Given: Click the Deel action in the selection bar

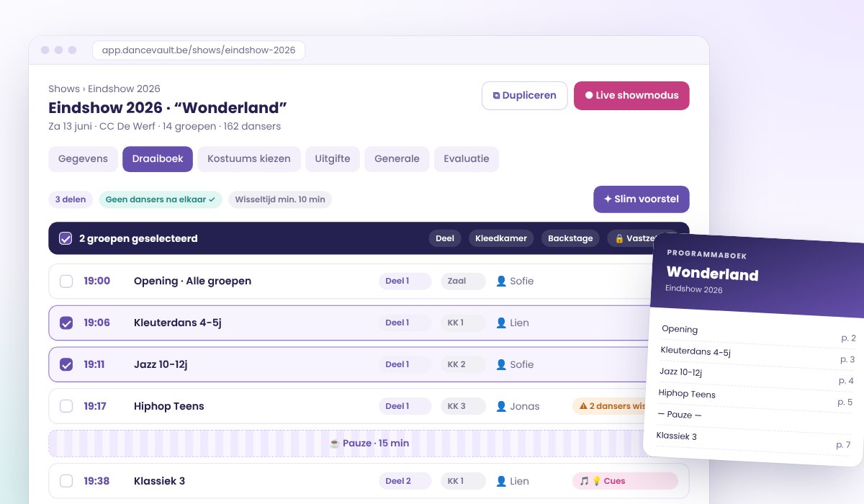Looking at the screenshot, I should coord(445,238).
